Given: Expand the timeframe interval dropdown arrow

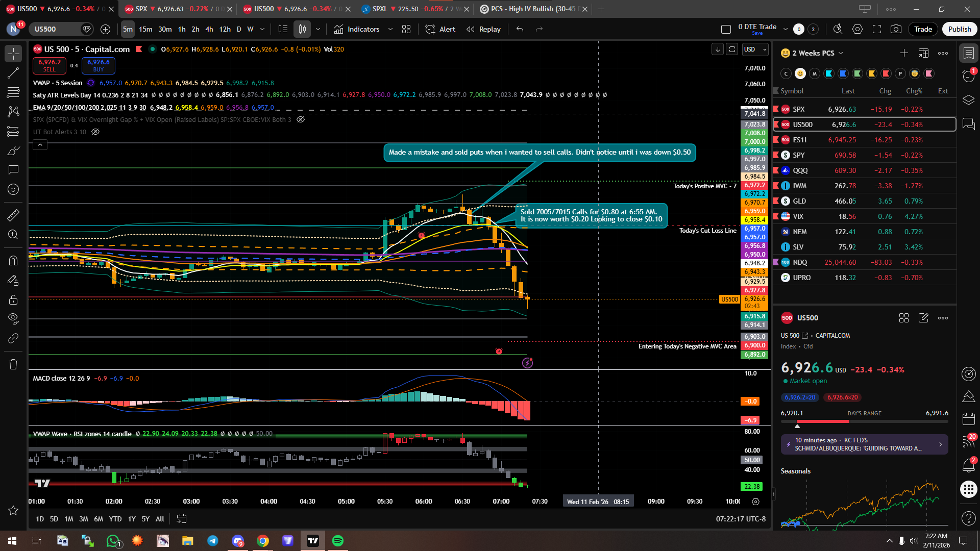Looking at the screenshot, I should click(262, 29).
